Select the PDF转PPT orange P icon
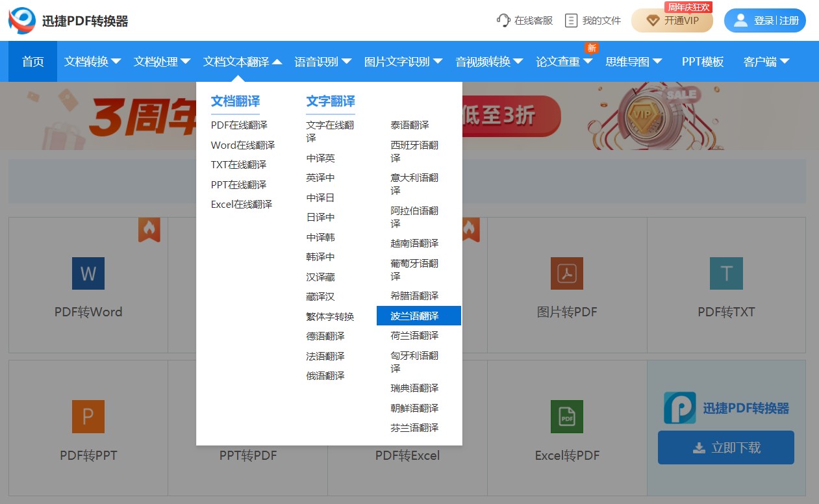 point(88,416)
